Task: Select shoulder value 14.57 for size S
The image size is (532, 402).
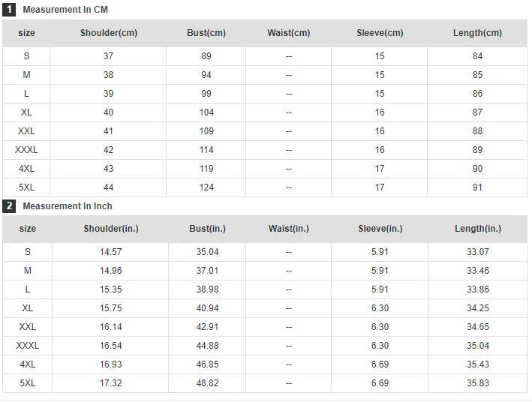Action: [110, 252]
